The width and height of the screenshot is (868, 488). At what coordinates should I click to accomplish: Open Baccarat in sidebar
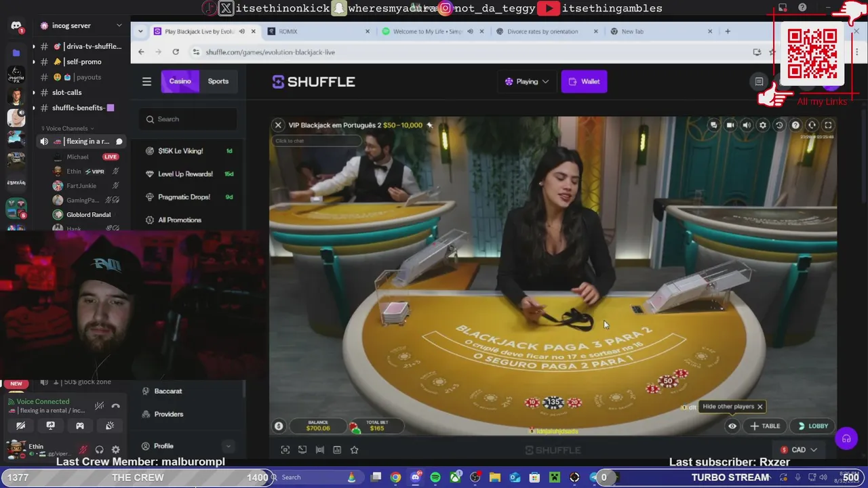168,391
